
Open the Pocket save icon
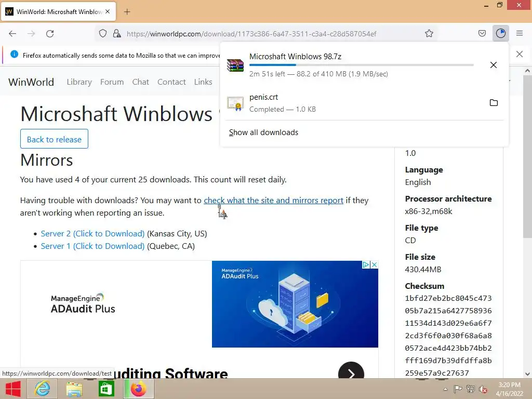click(x=482, y=33)
